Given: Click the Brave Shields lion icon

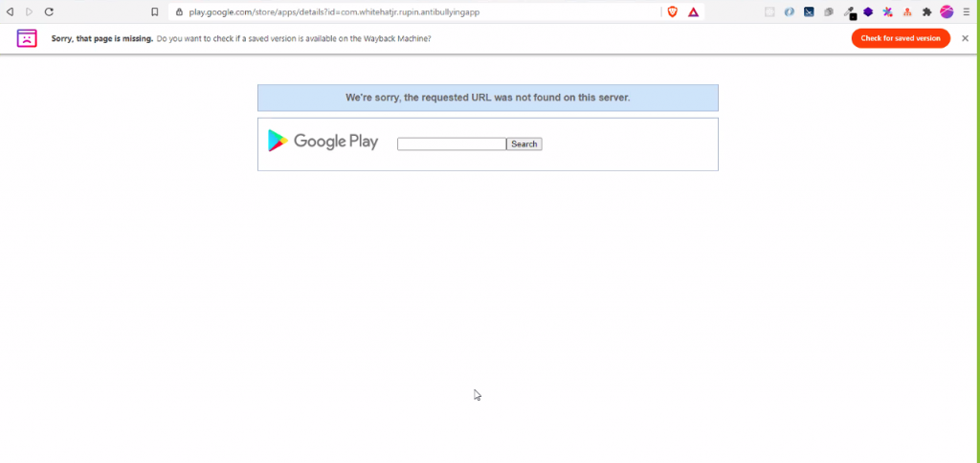Looking at the screenshot, I should pos(673,11).
